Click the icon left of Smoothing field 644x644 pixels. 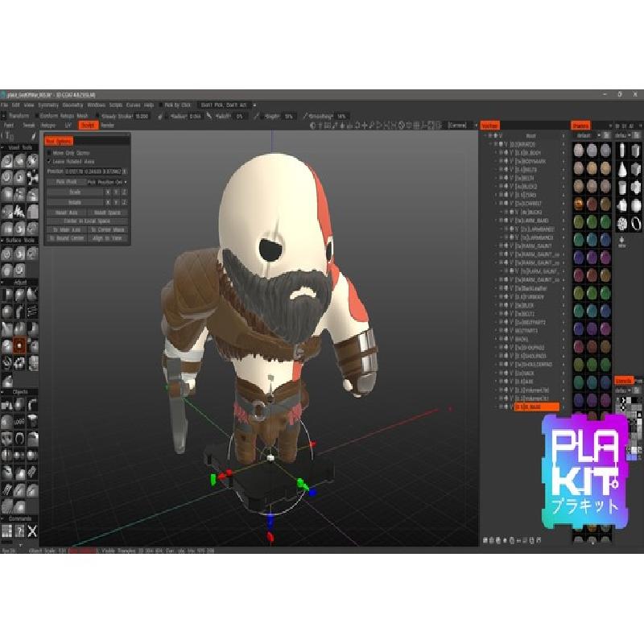305,116
